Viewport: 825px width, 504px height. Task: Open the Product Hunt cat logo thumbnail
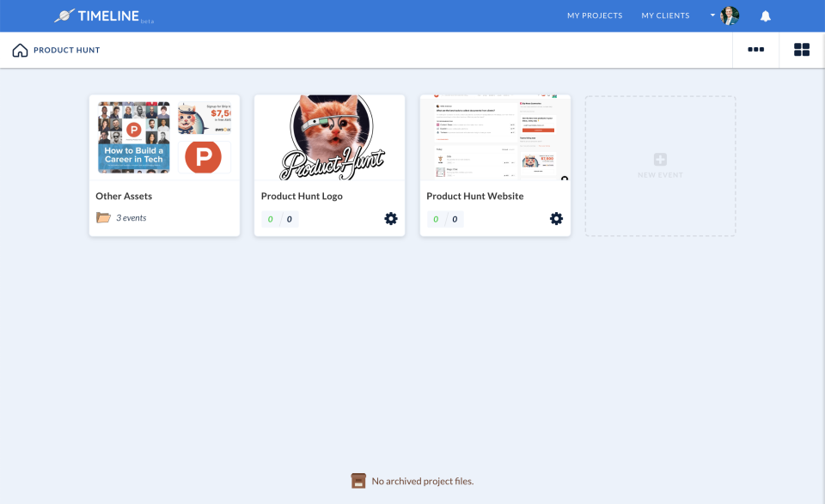(x=330, y=137)
